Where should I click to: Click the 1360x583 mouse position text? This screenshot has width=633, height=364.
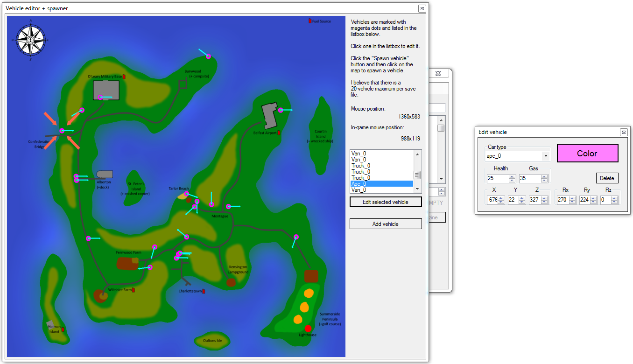[x=409, y=117]
